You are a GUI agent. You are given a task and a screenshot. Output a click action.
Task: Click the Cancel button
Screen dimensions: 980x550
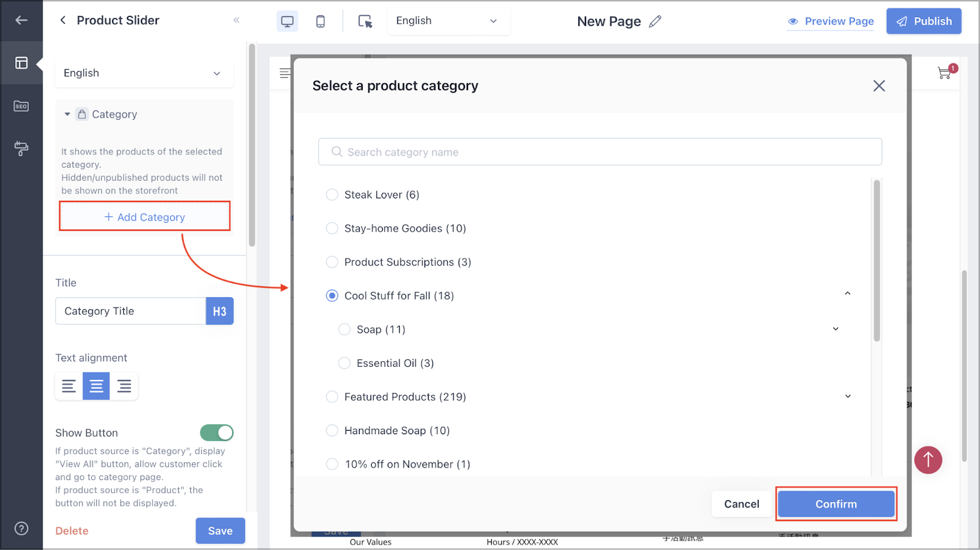[741, 504]
